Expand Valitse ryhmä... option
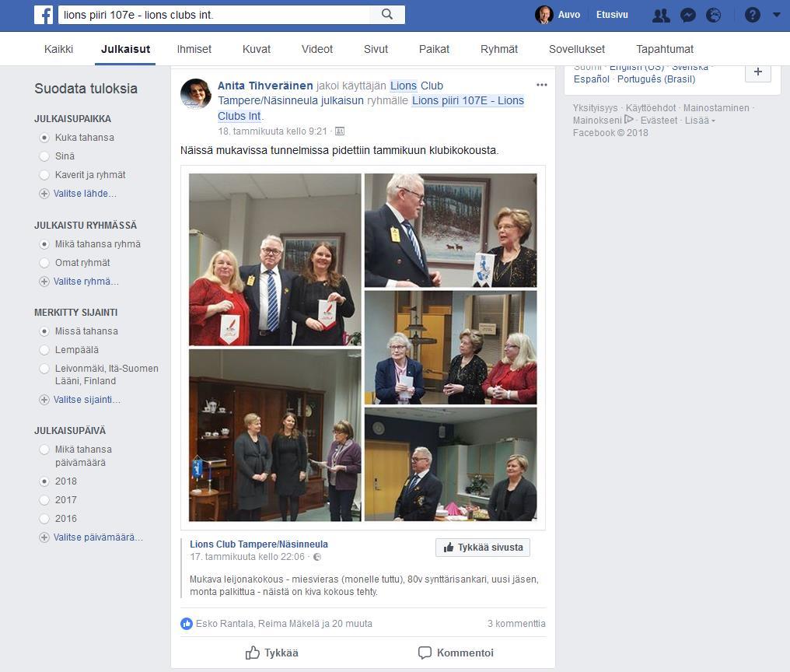The height and width of the screenshot is (672, 790). pos(79,282)
